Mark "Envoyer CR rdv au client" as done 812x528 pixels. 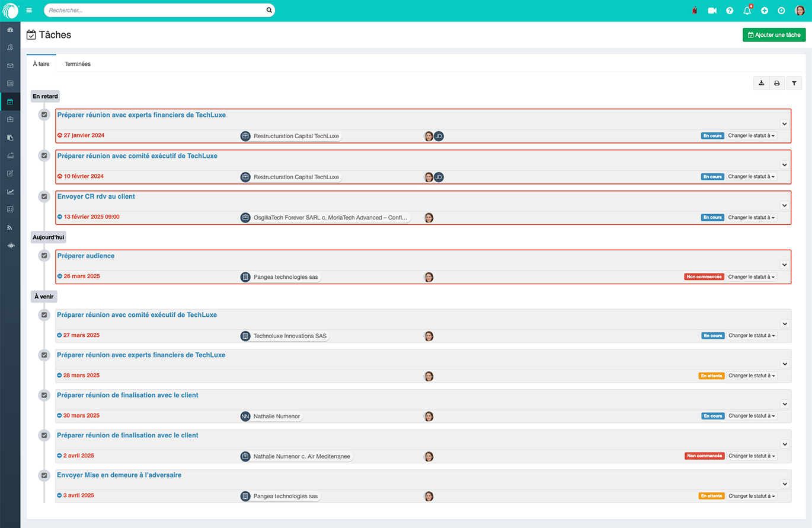point(44,196)
